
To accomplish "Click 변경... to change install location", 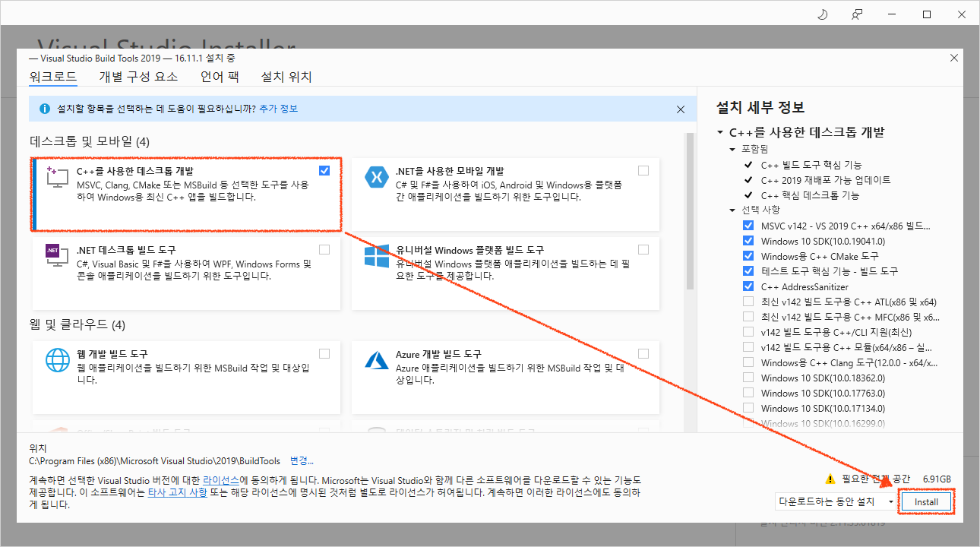I will pyautogui.click(x=302, y=461).
